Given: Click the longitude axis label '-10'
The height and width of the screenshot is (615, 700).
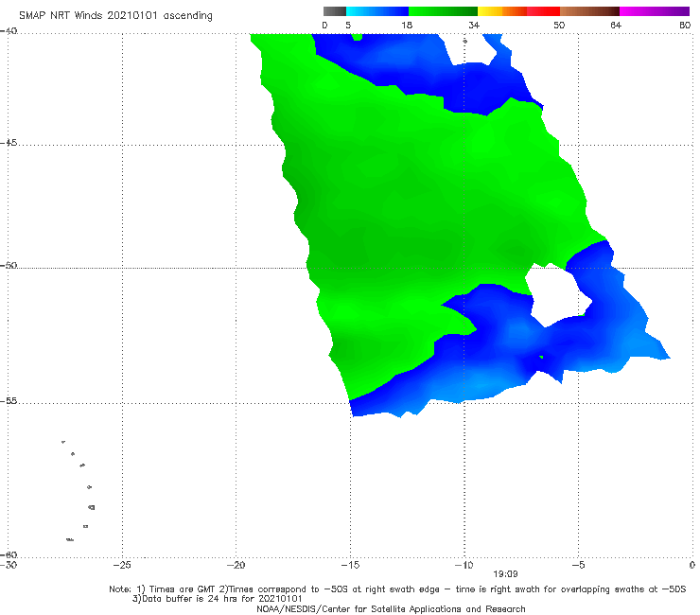Looking at the screenshot, I should pyautogui.click(x=464, y=565).
